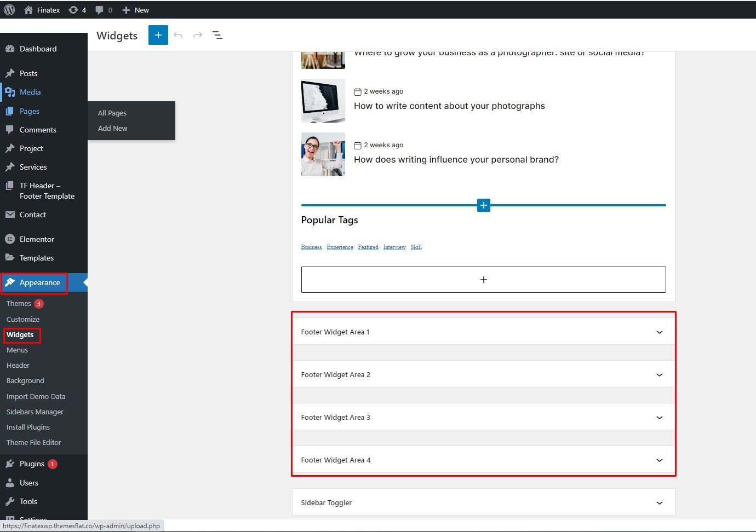The image size is (756, 532).
Task: Open the Finatex site home link
Action: 42,10
